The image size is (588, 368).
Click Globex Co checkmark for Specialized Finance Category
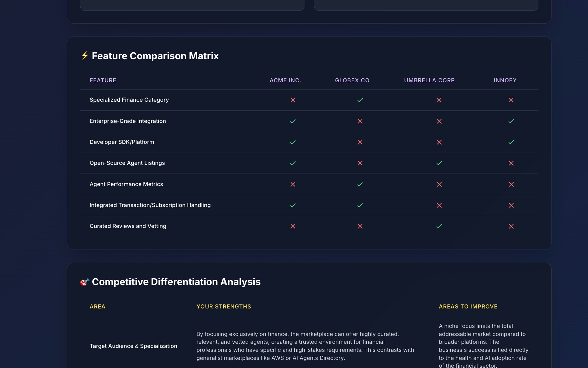tap(360, 100)
